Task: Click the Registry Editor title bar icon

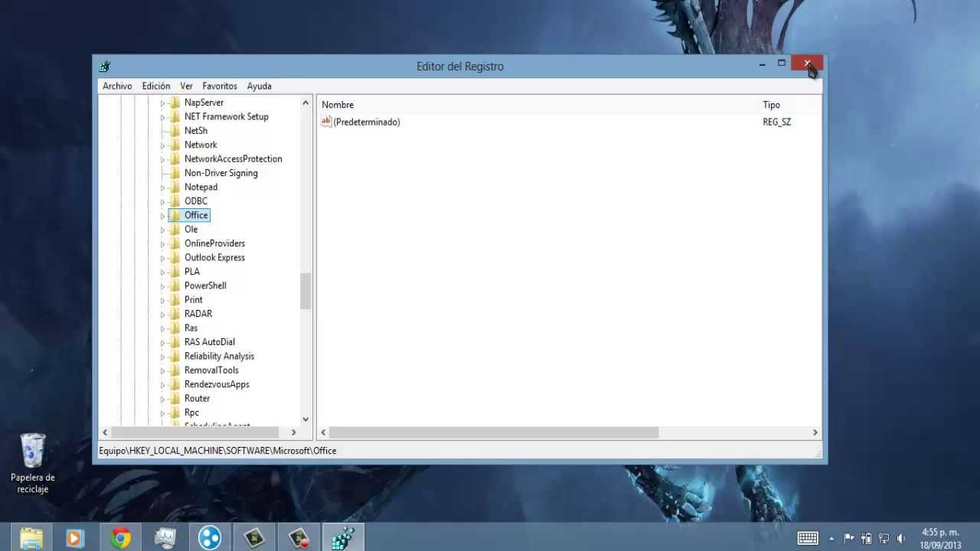Action: (x=105, y=67)
